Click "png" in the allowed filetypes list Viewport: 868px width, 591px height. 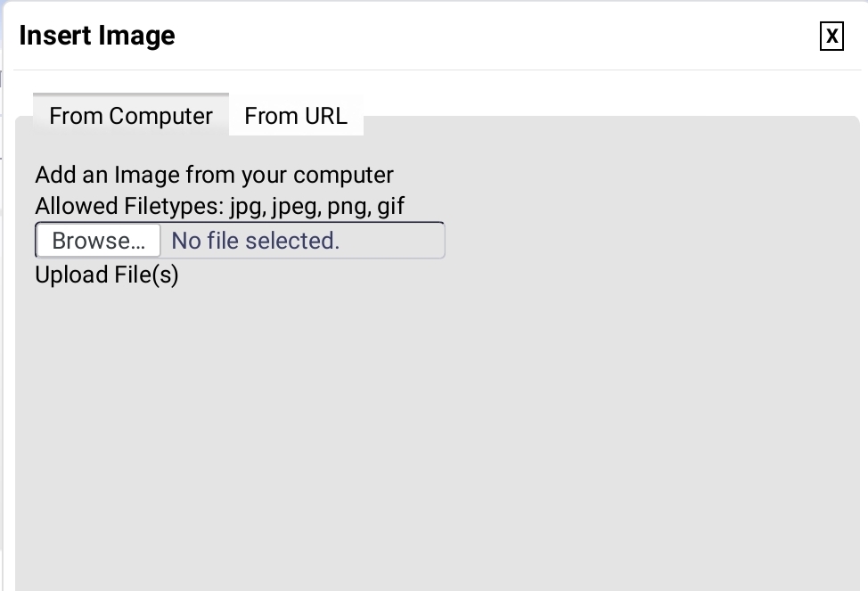click(348, 207)
